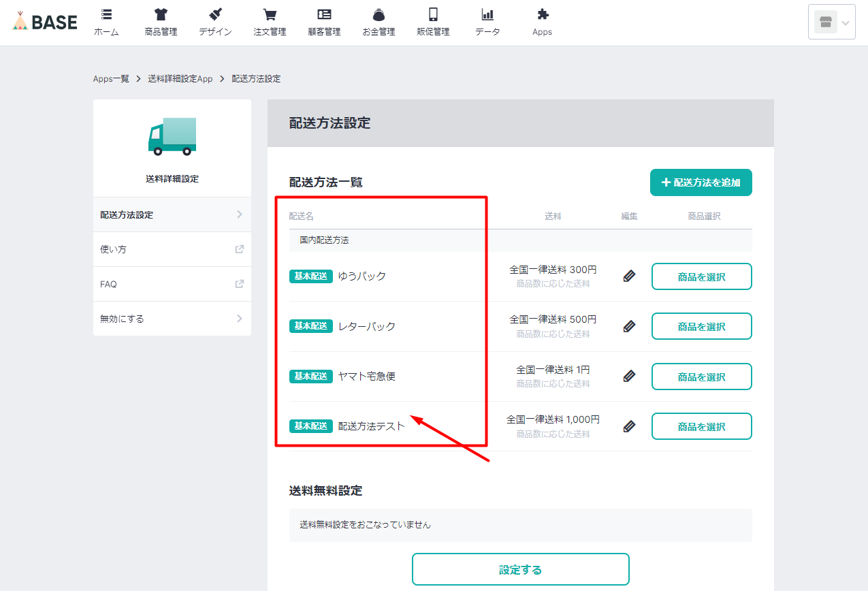Screen dimensions: 868x591
Task: Open デザイン brush icon
Action: click(215, 14)
